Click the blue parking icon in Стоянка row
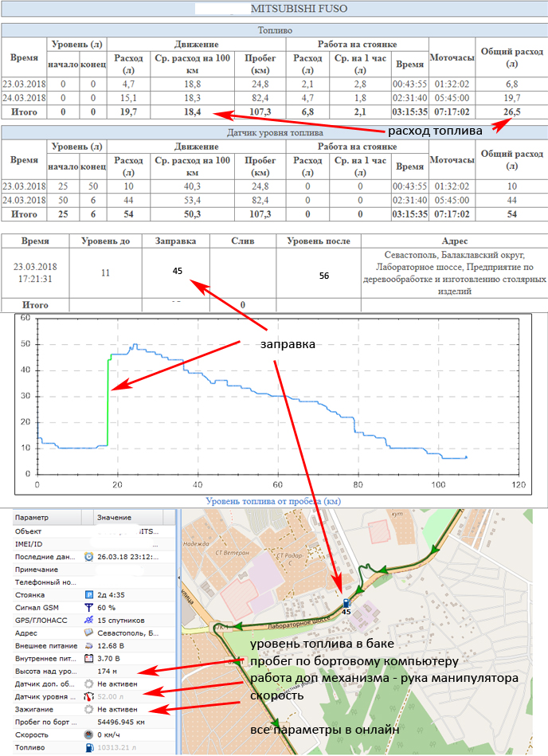The width and height of the screenshot is (548, 756). pos(88,595)
